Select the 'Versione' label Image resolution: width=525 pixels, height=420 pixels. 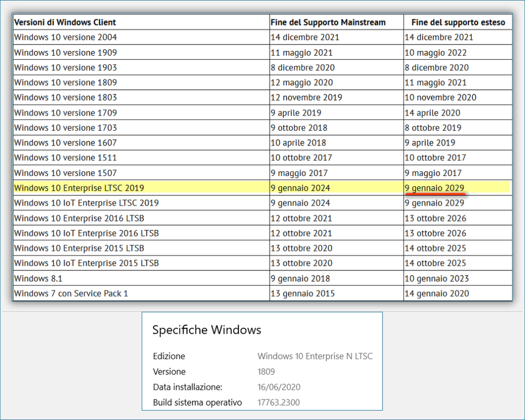[x=169, y=372]
